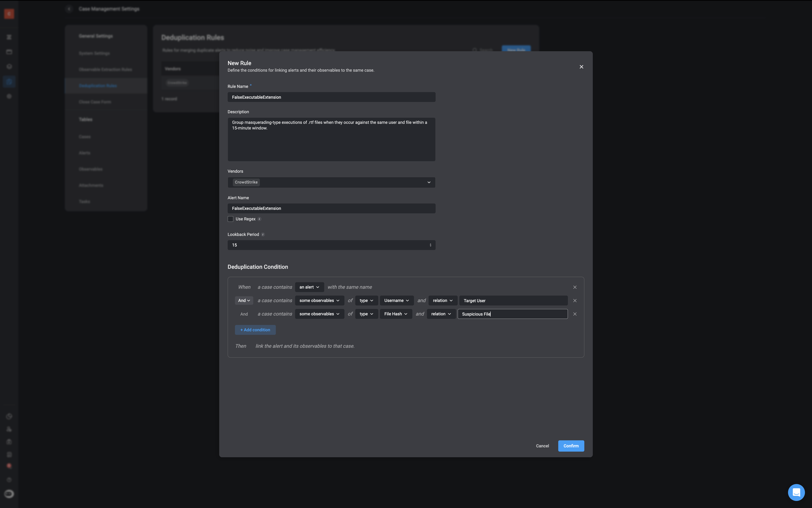Click the Use Regex info icon
Viewport: 812px width, 508px height.
point(259,219)
